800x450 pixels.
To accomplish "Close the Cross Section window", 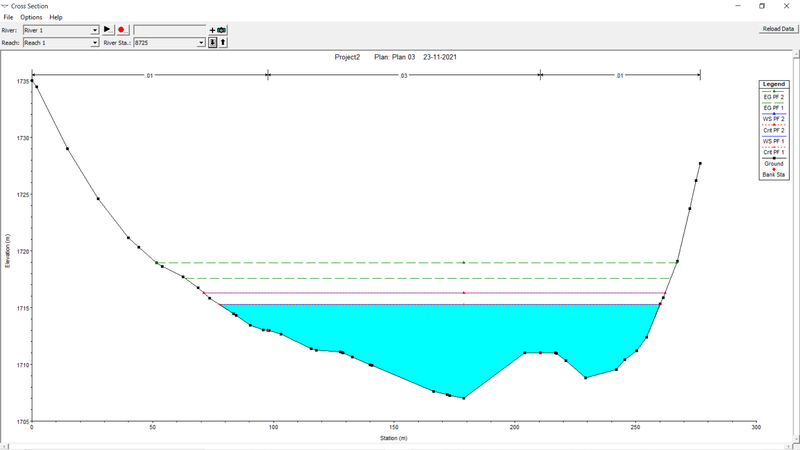I will coord(786,6).
